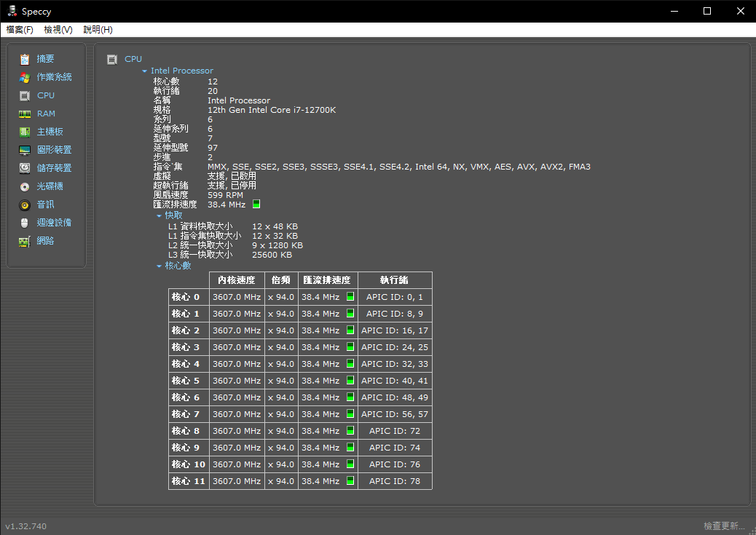
Task: Click the 摘要 summary clipboard icon
Action: point(25,59)
